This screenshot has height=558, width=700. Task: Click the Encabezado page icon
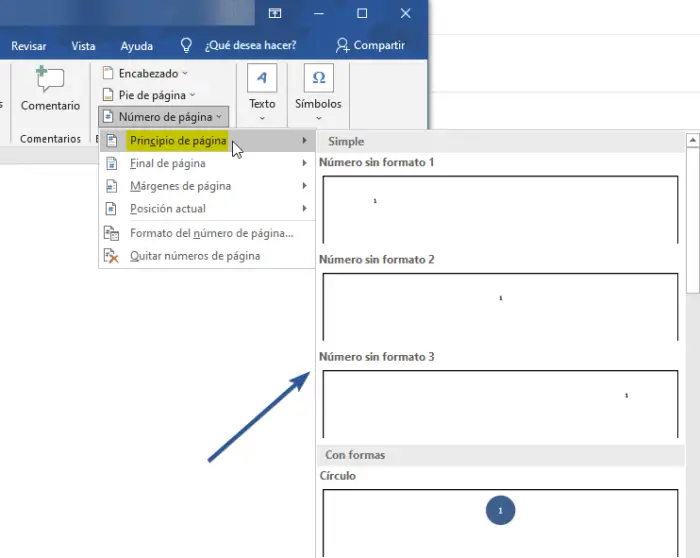point(108,73)
